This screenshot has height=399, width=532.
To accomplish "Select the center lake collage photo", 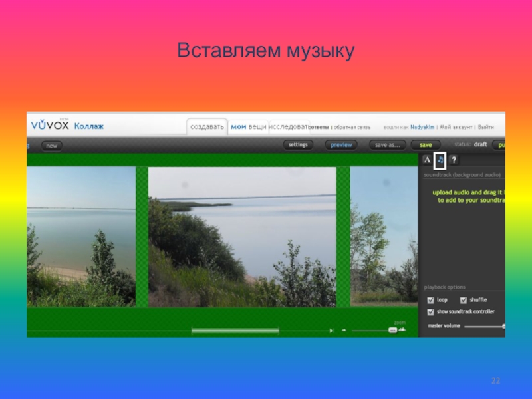I will pos(242,237).
